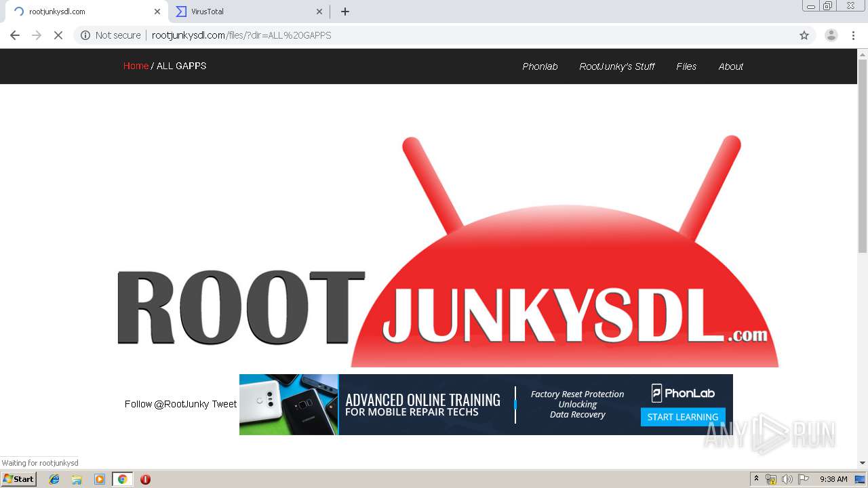Click scrollbar down arrow
This screenshot has width=868, height=488.
tap(863, 463)
